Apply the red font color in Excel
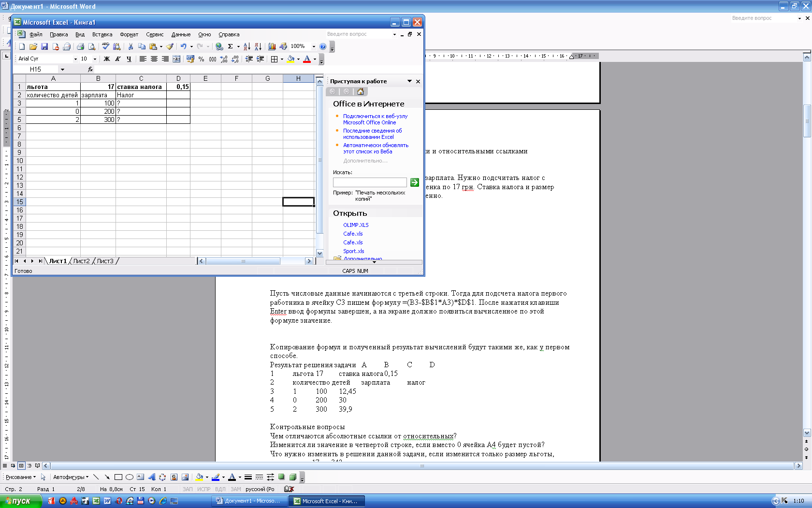This screenshot has height=508, width=812. pyautogui.click(x=306, y=59)
